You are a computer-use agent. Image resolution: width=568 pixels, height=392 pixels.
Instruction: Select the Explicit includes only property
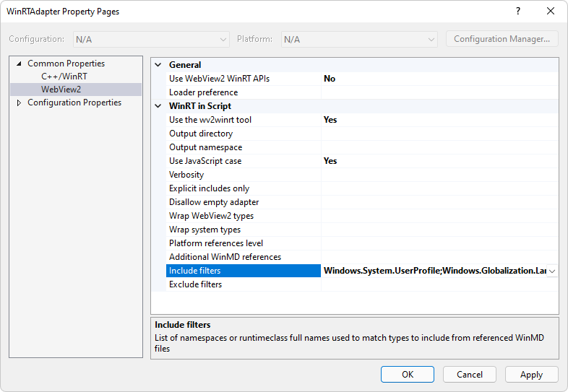click(244, 188)
